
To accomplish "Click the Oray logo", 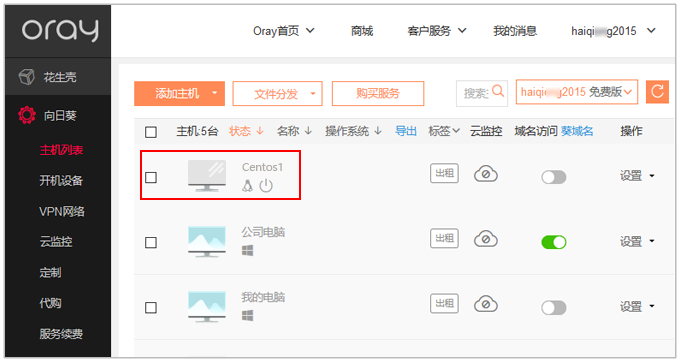I will (60, 31).
